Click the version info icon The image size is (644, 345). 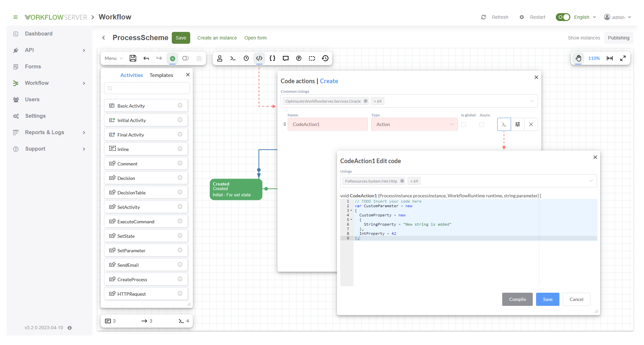click(x=70, y=328)
